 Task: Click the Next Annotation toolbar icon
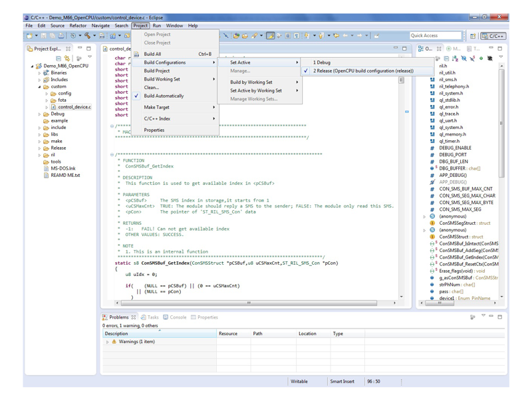click(x=307, y=36)
